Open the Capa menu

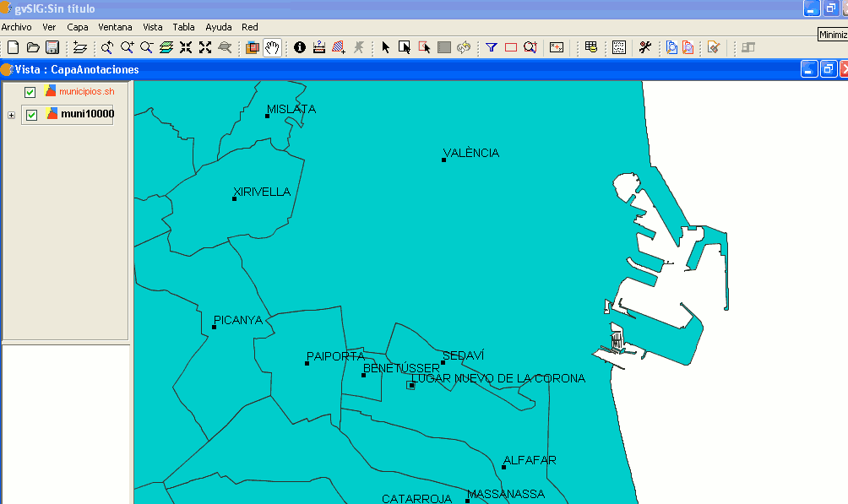point(78,27)
